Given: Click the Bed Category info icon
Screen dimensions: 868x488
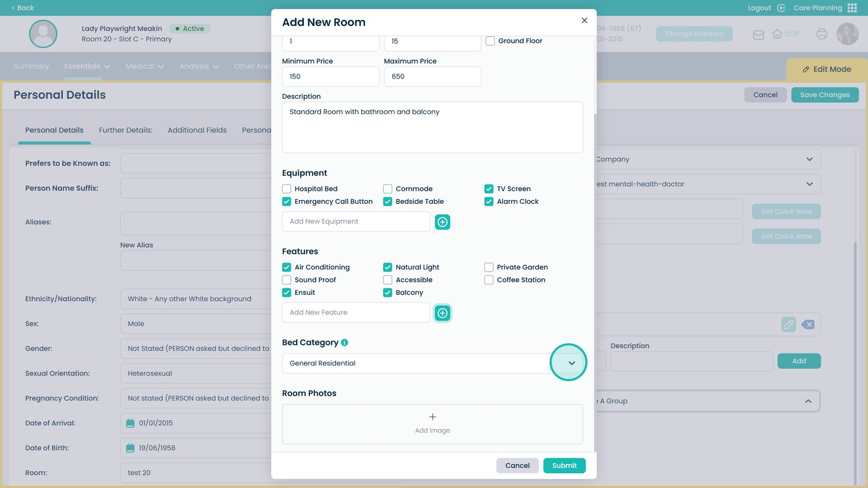Looking at the screenshot, I should click(x=344, y=343).
